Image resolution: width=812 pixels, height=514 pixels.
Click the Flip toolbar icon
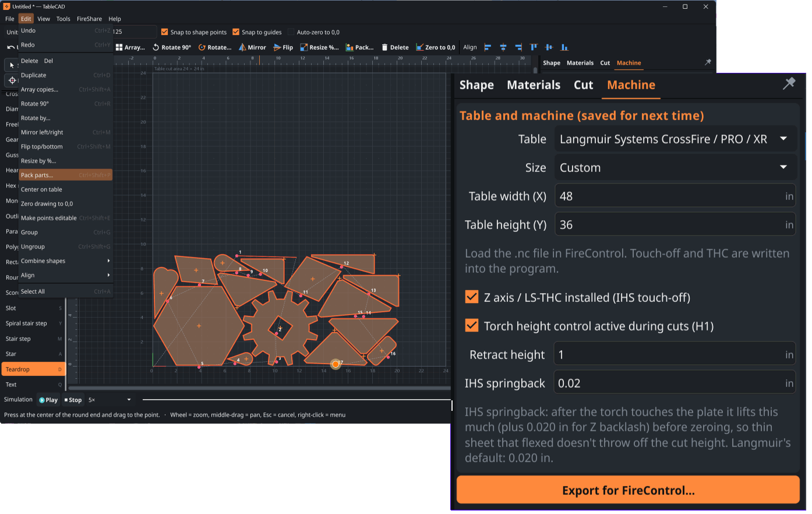click(x=277, y=47)
